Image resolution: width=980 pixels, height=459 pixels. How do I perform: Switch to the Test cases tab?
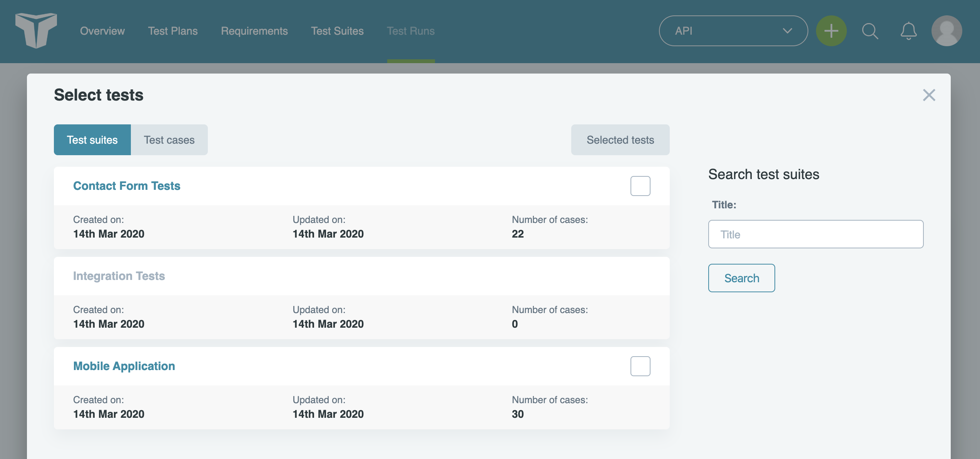pos(169,140)
